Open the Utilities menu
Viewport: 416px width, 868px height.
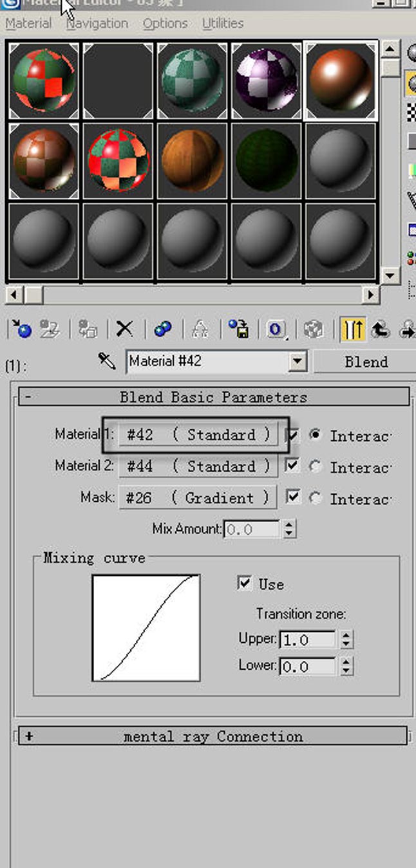(223, 24)
